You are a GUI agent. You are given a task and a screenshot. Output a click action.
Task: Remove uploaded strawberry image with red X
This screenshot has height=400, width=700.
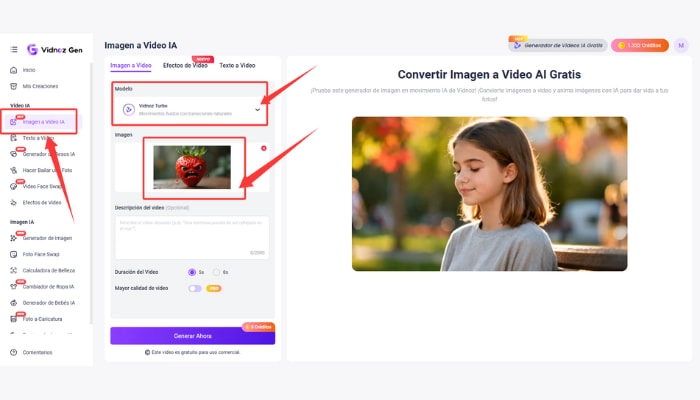coord(264,148)
